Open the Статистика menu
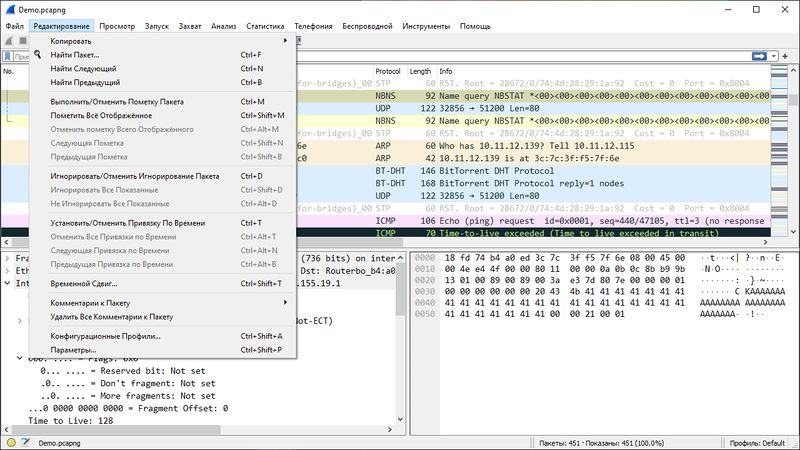The width and height of the screenshot is (800, 450). (x=265, y=26)
